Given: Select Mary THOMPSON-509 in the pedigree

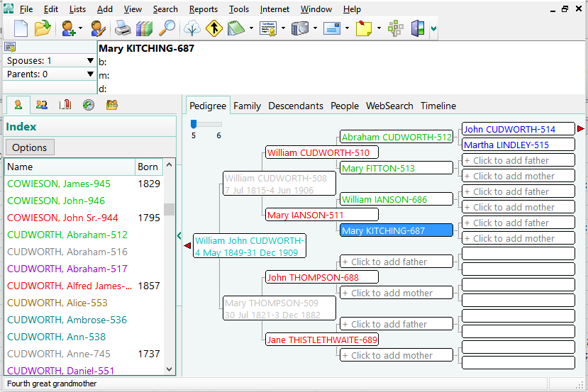Looking at the screenshot, I should pos(279,309).
